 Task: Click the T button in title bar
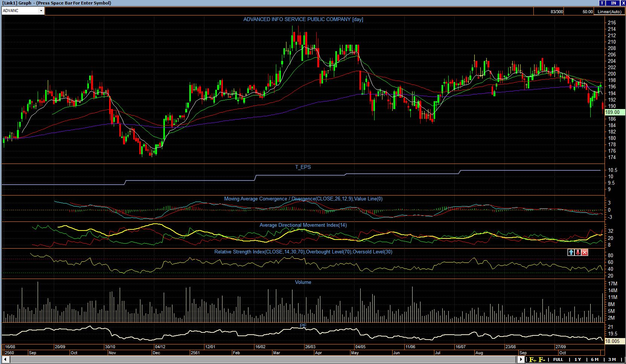point(602,3)
